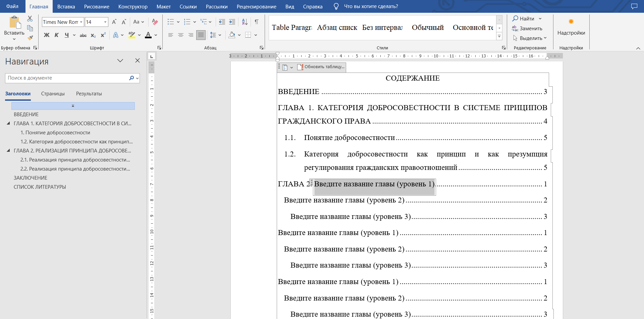Switch to Страницы tab in navigation

(x=53, y=94)
